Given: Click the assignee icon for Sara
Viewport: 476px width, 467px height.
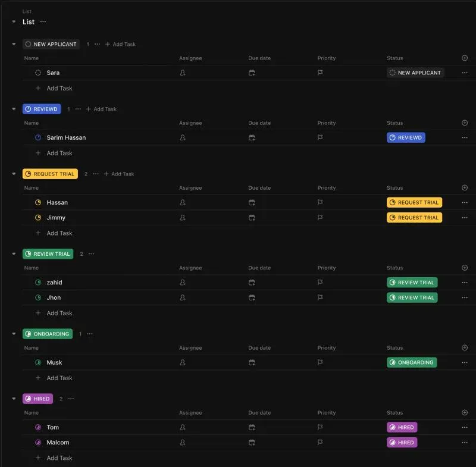Looking at the screenshot, I should [183, 73].
